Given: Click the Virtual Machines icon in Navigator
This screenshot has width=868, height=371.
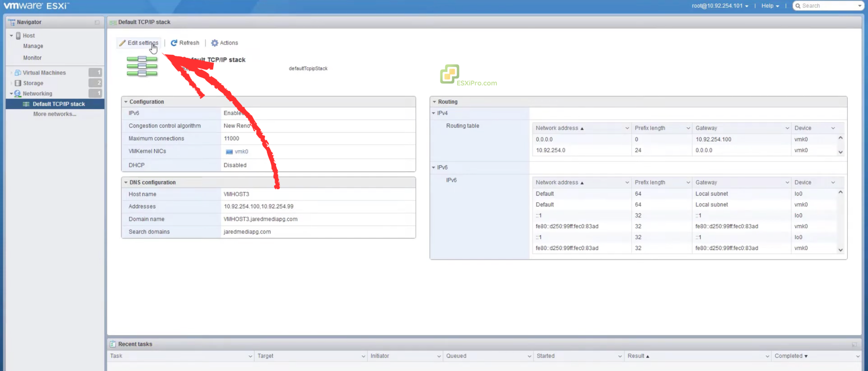Looking at the screenshot, I should (x=18, y=73).
